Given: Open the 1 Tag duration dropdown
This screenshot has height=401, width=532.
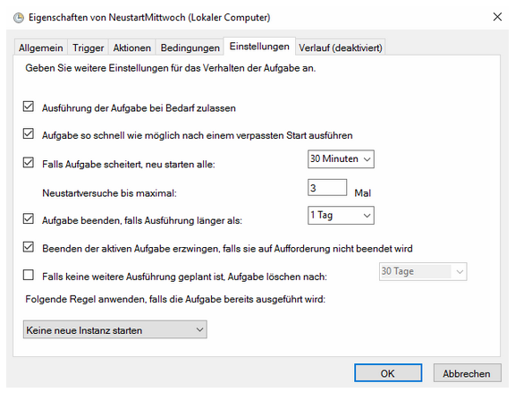Looking at the screenshot, I should click(341, 216).
